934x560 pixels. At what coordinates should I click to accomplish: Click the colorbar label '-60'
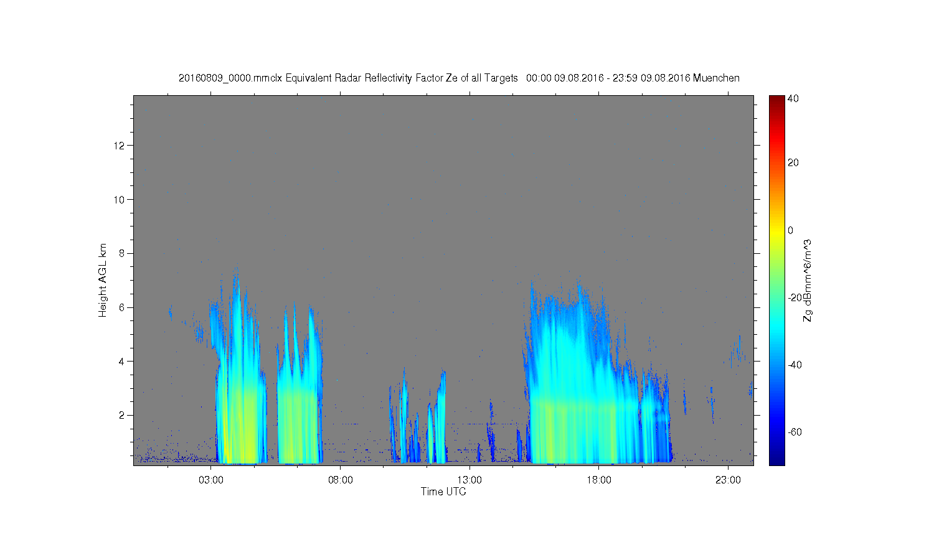point(795,432)
